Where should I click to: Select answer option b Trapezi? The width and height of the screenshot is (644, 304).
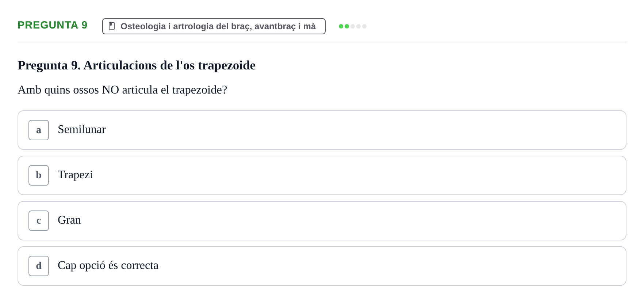[322, 175]
